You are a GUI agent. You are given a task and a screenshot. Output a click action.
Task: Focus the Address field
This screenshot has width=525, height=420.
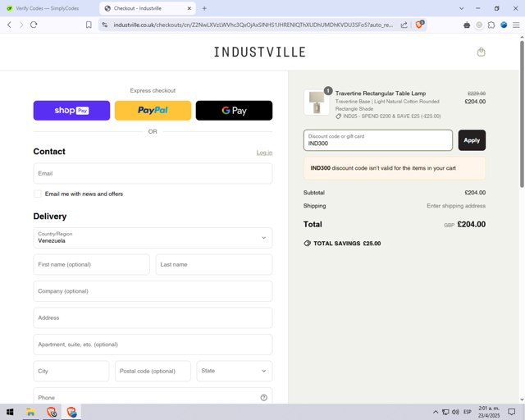click(x=153, y=317)
